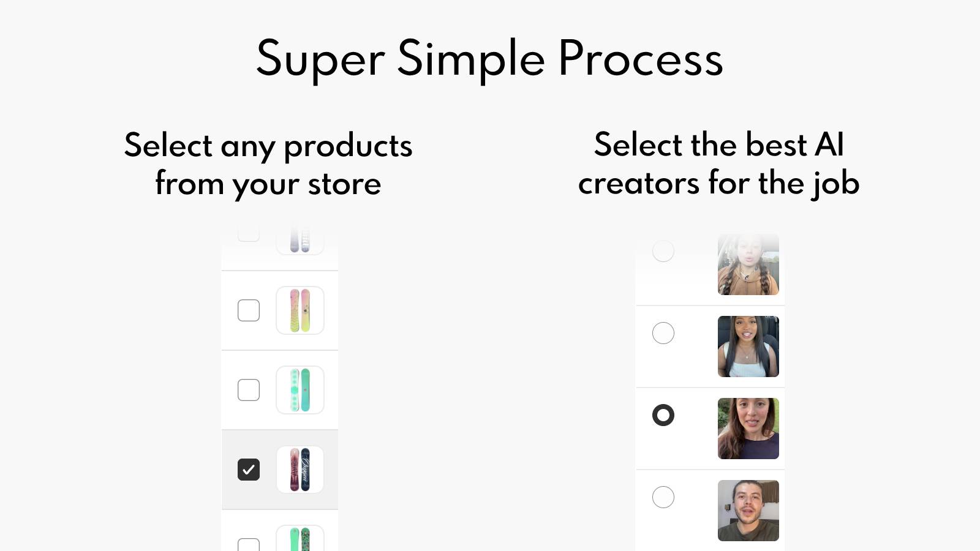Uncheck the selected dark 'Dream' snowboard
This screenshot has height=551, width=980.
tap(249, 470)
